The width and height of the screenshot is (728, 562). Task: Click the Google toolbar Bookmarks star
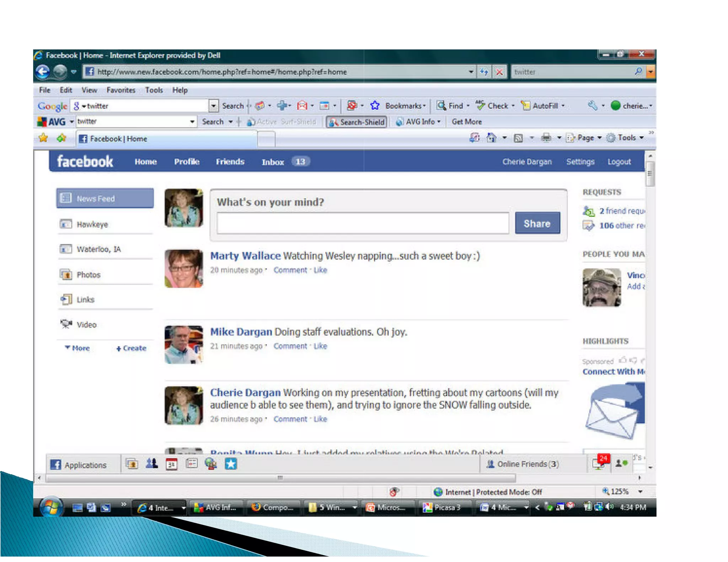[x=375, y=106]
